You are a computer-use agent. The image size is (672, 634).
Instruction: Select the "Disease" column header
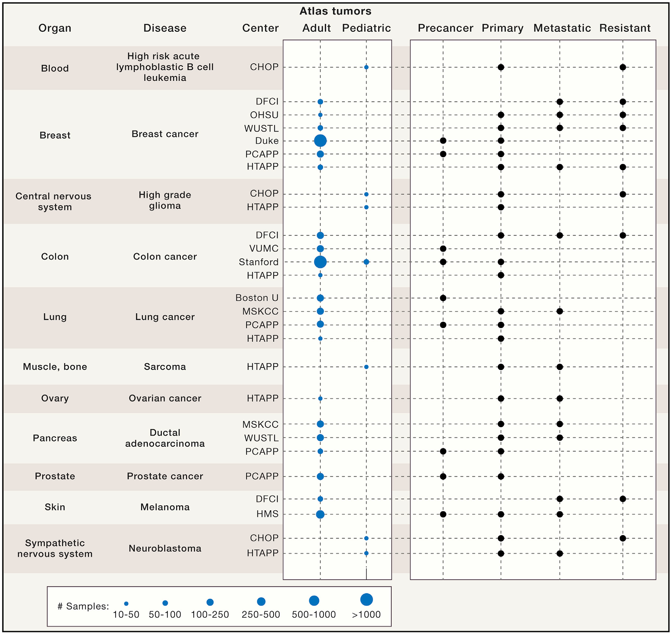coord(165,28)
